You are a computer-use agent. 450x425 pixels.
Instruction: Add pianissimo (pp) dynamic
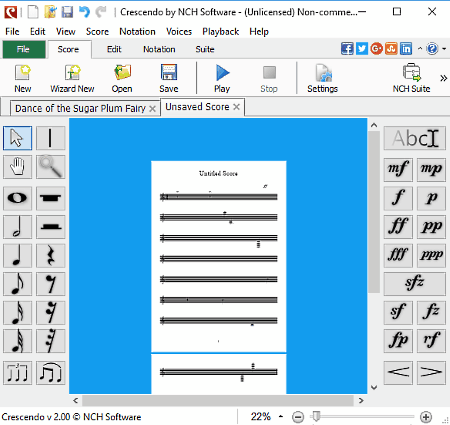(431, 227)
